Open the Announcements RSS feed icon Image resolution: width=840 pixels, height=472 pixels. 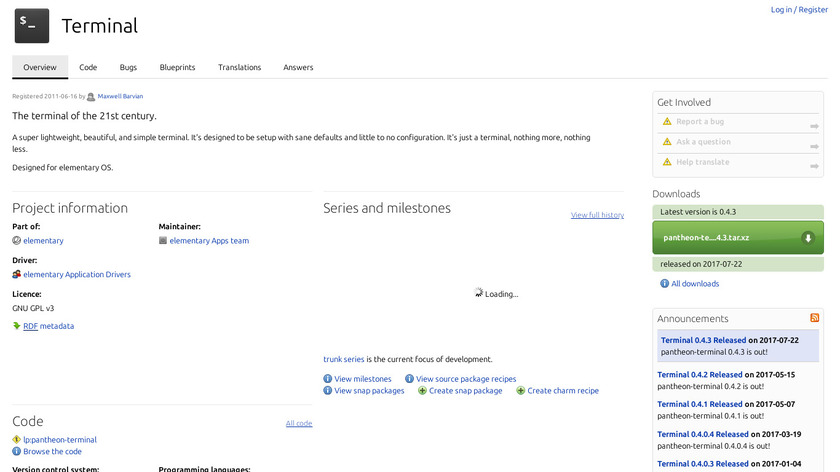(x=814, y=318)
